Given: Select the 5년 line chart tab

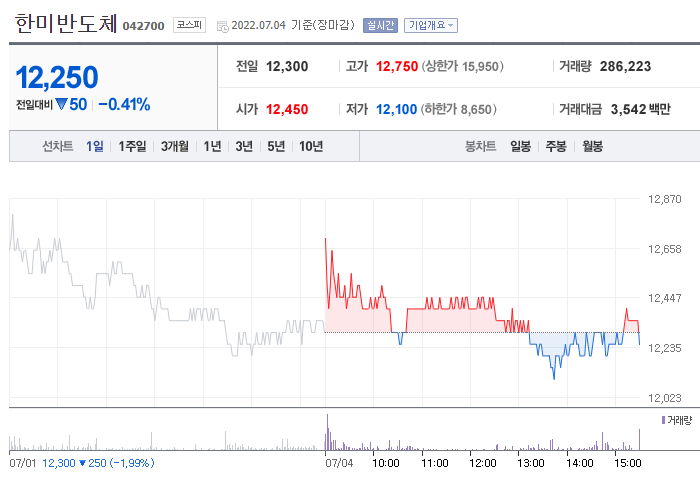Looking at the screenshot, I should pyautogui.click(x=276, y=146).
